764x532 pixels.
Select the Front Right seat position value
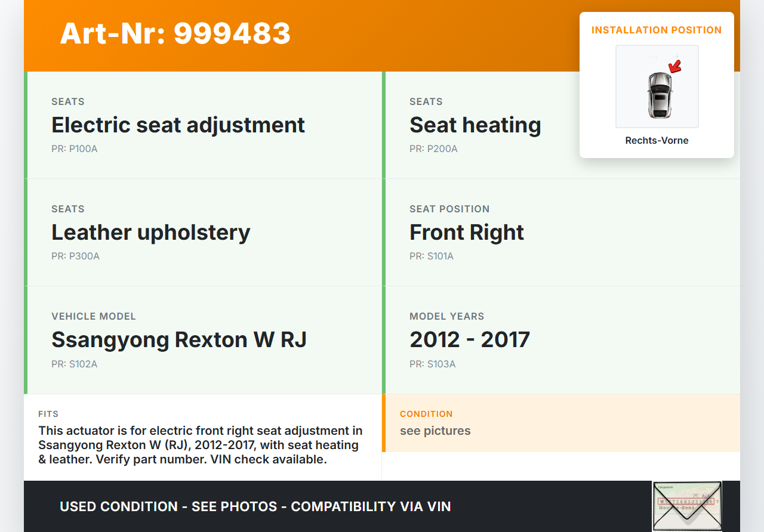coord(466,232)
